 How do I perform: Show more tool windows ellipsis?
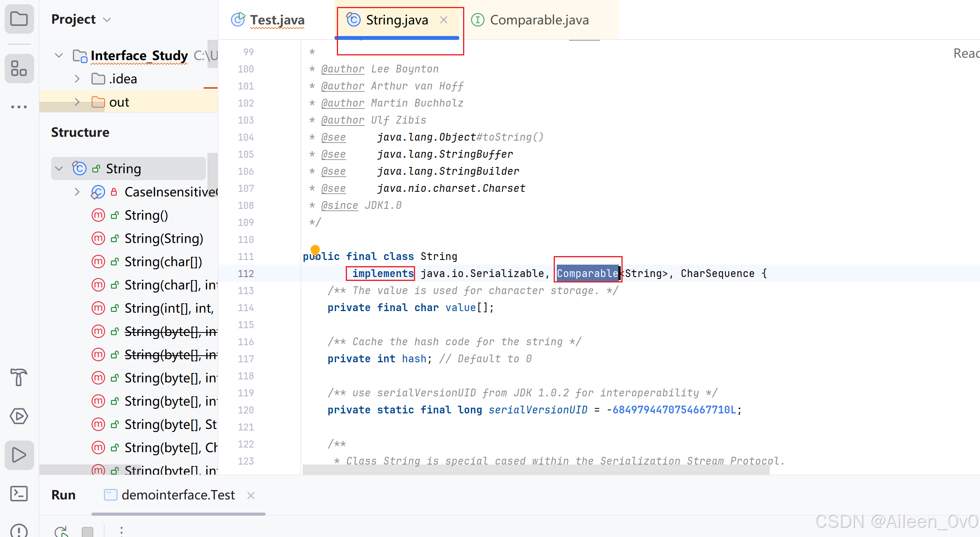click(19, 107)
